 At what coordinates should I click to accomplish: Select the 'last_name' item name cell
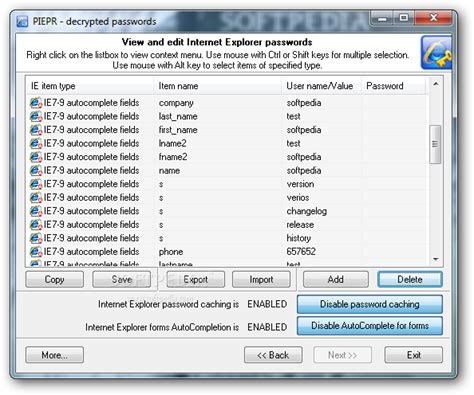pos(178,117)
